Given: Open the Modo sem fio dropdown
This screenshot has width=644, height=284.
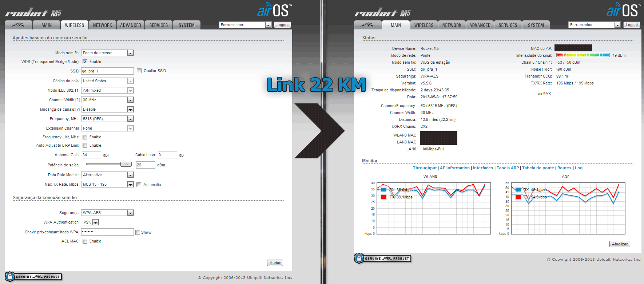Looking at the screenshot, I should [x=107, y=53].
